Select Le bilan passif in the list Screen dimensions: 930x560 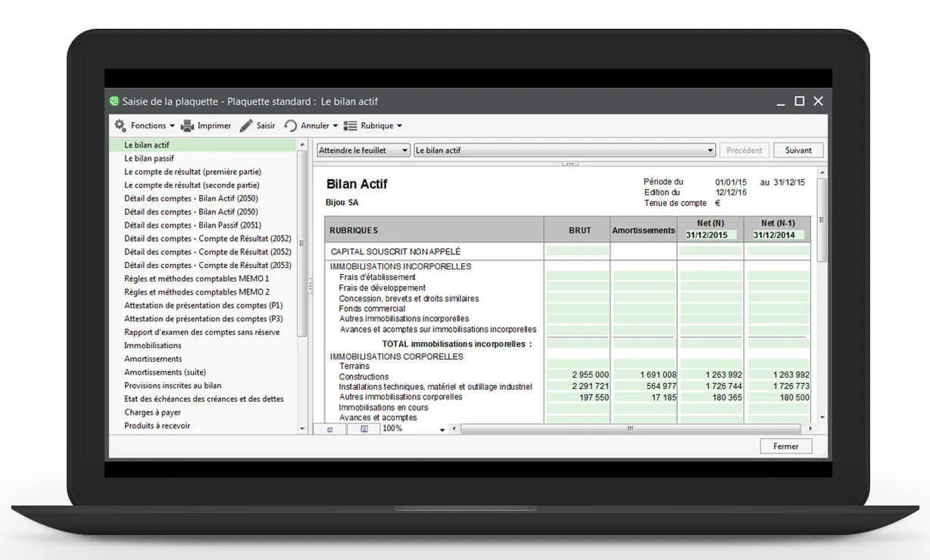point(149,158)
